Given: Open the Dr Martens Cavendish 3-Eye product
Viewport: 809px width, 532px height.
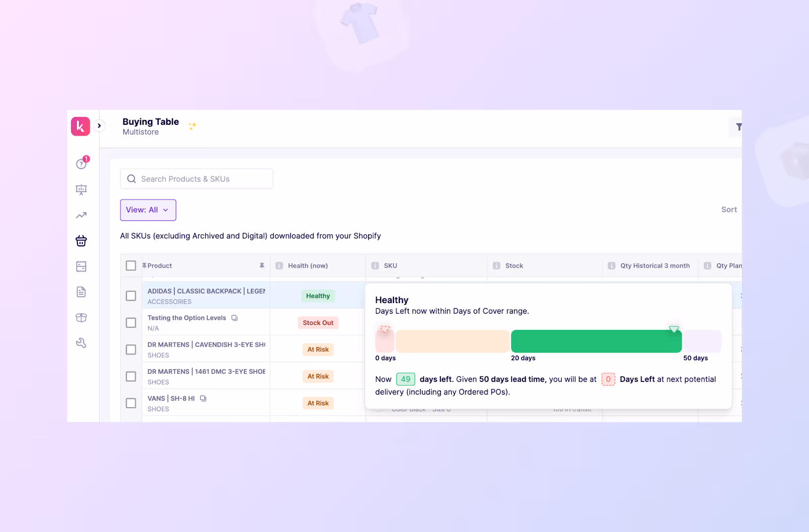Looking at the screenshot, I should pyautogui.click(x=206, y=345).
